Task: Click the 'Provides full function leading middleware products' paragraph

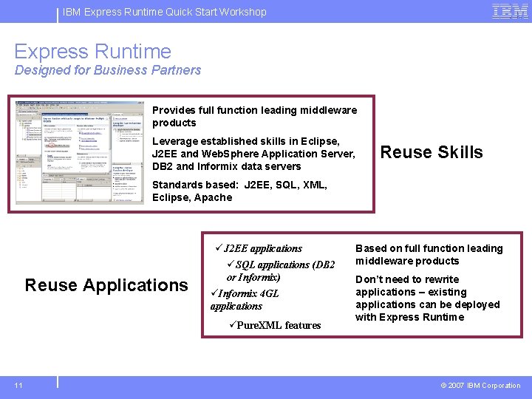Action: 254,117
